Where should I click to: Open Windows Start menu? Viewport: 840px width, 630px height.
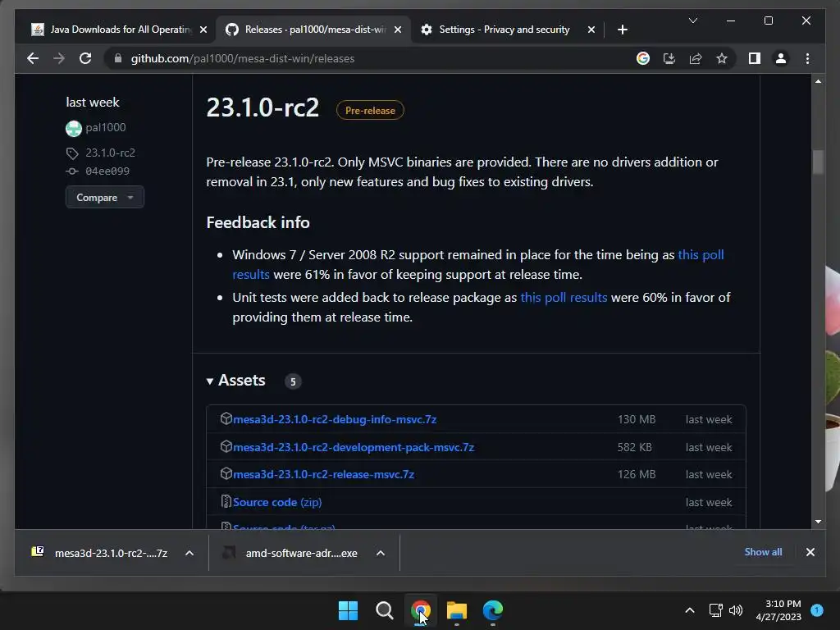coord(348,610)
